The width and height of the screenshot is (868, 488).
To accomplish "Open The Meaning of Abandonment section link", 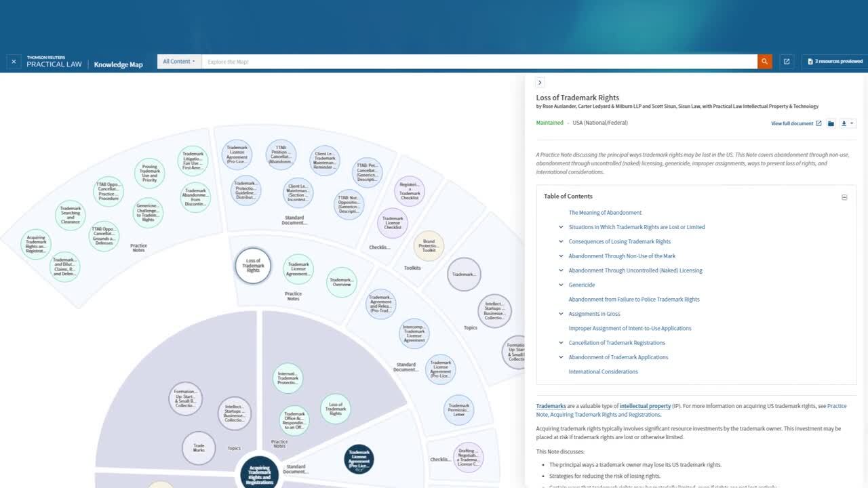I will [x=605, y=213].
